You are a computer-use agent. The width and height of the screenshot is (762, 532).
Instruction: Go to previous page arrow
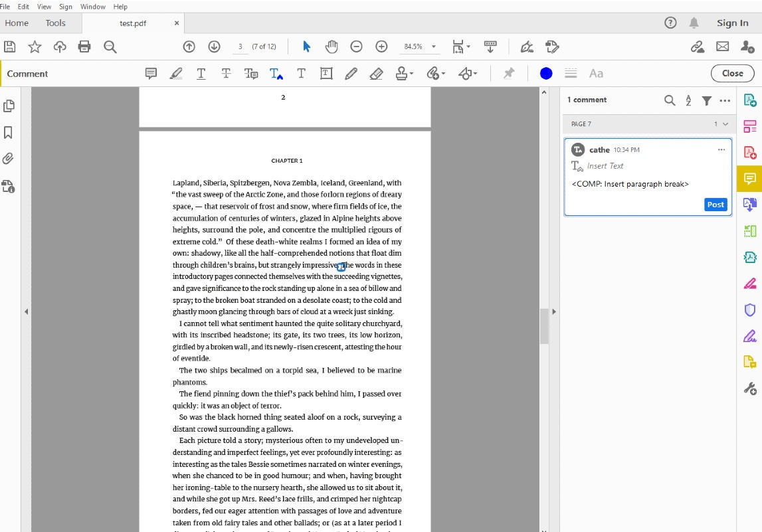point(189,46)
